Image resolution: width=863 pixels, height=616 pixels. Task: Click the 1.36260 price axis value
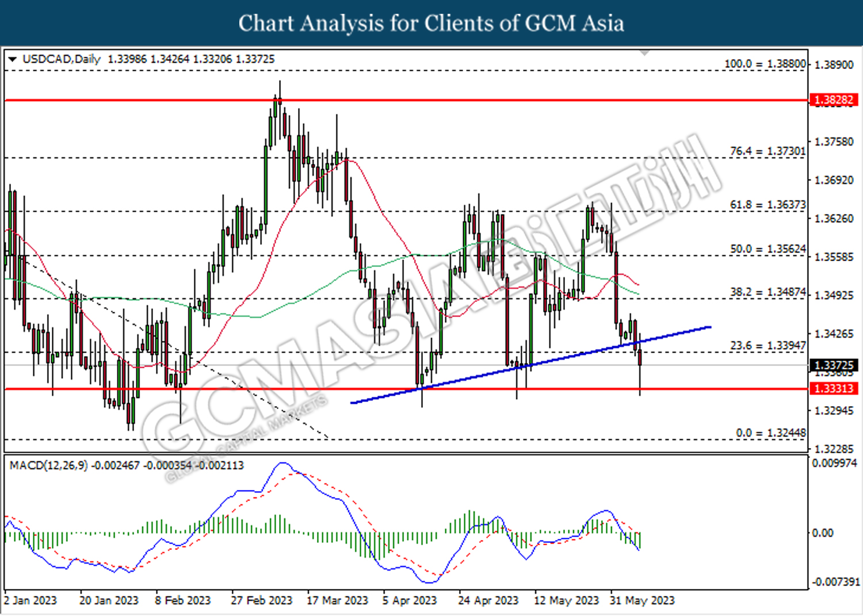coord(834,219)
